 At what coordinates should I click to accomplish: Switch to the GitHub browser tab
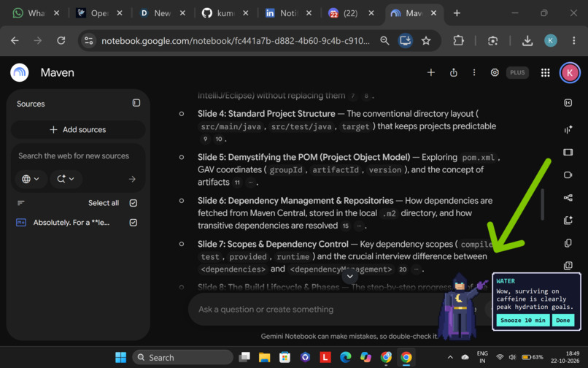pos(224,13)
